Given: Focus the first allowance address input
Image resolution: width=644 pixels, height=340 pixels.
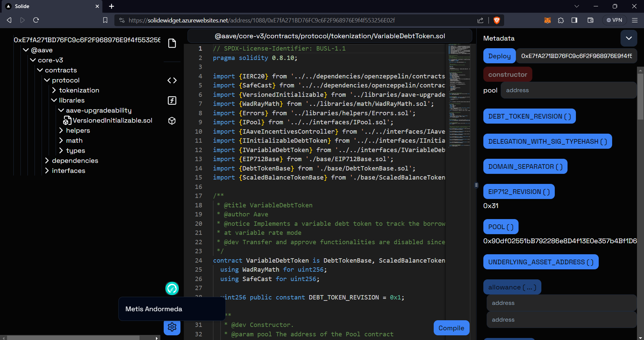Looking at the screenshot, I should tap(561, 303).
